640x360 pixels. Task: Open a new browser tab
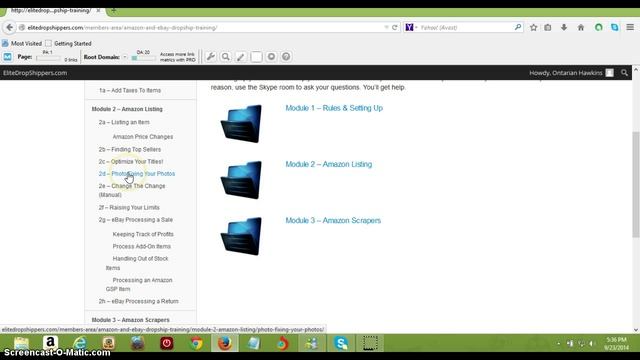114,11
